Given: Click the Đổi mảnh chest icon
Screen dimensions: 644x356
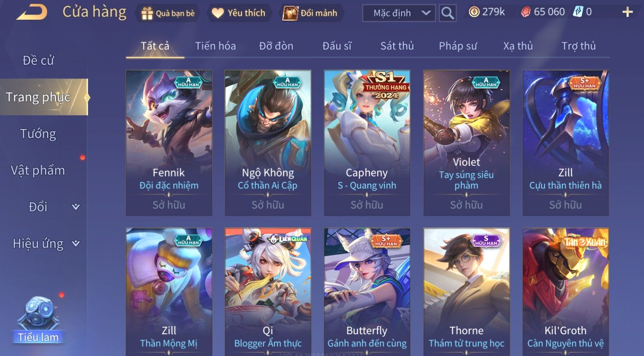Looking at the screenshot, I should tap(290, 13).
